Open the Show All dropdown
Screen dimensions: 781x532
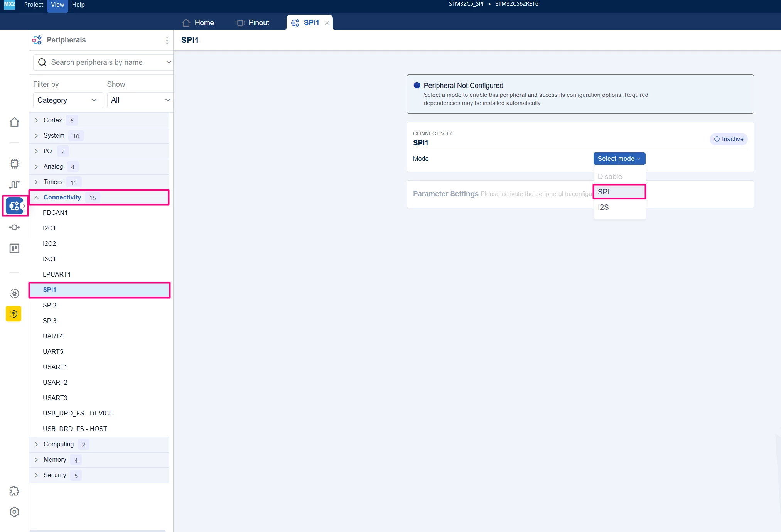coord(140,100)
